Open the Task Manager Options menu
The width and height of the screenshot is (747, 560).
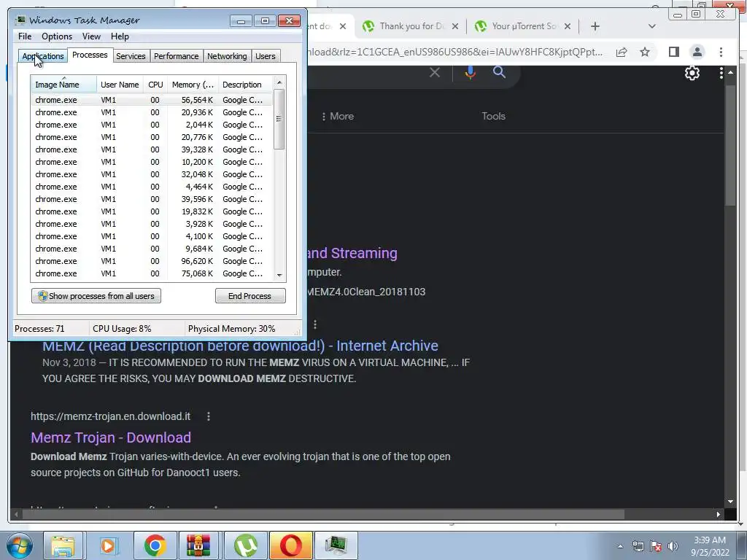pos(57,36)
